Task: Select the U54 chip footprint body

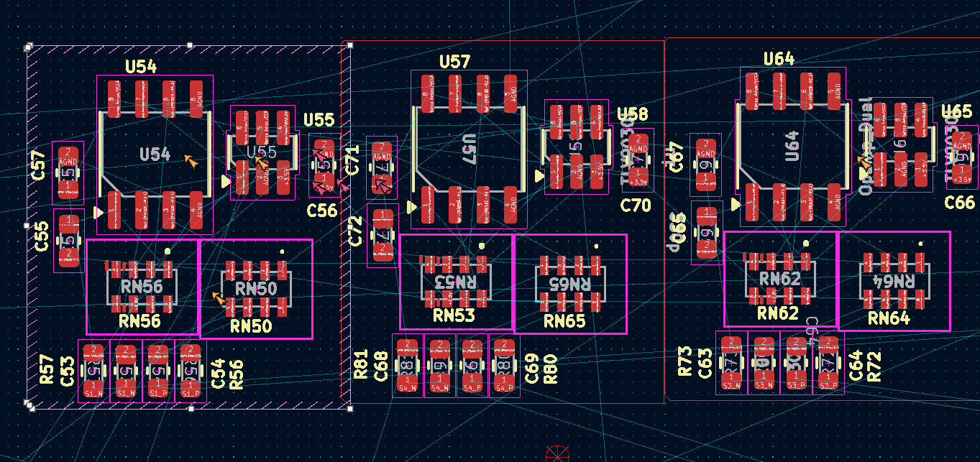Action: (155, 154)
